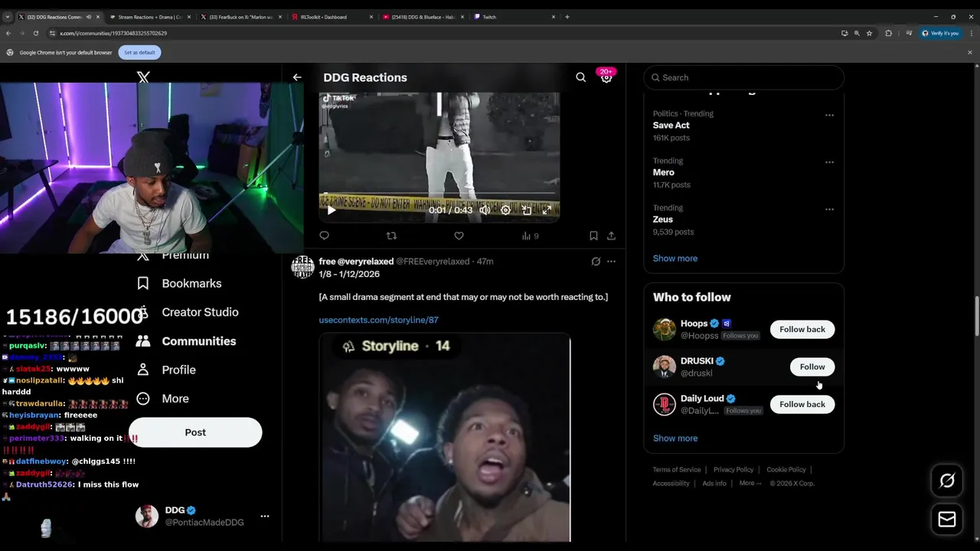Screen dimensions: 980x551
Task: Click the Search input field
Action: tap(744, 77)
